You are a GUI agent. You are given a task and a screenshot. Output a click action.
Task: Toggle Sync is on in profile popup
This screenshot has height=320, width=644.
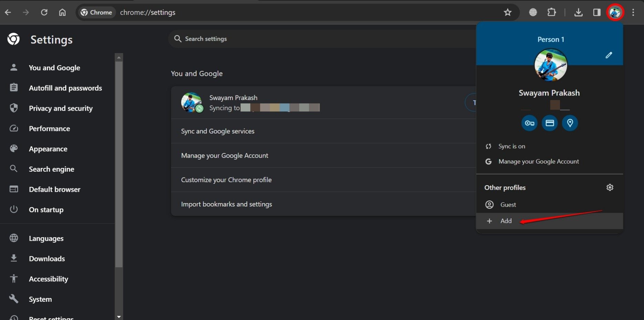[x=511, y=146]
